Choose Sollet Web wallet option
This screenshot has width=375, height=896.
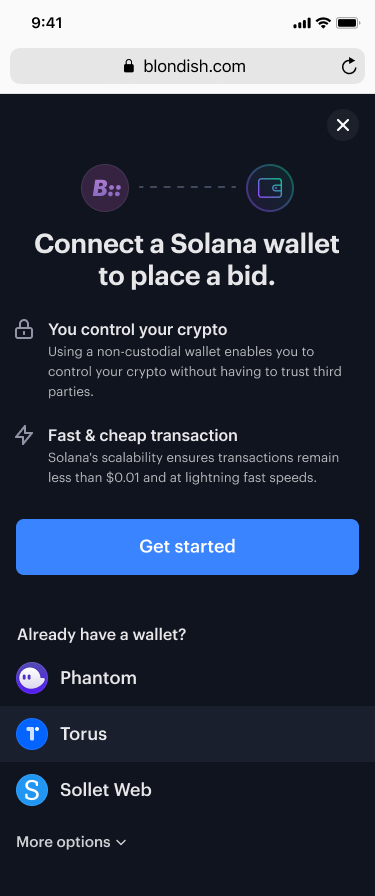coord(188,790)
